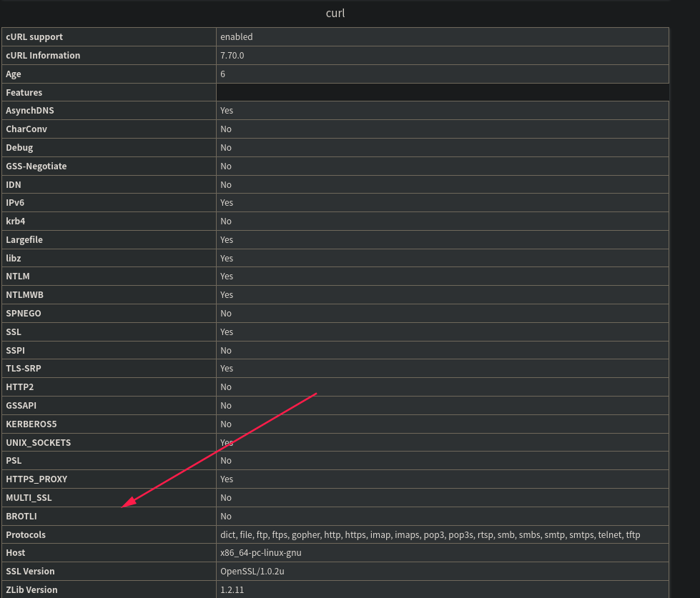Select the "Yes" value in the NTLMWB row
700x598 pixels.
point(227,295)
